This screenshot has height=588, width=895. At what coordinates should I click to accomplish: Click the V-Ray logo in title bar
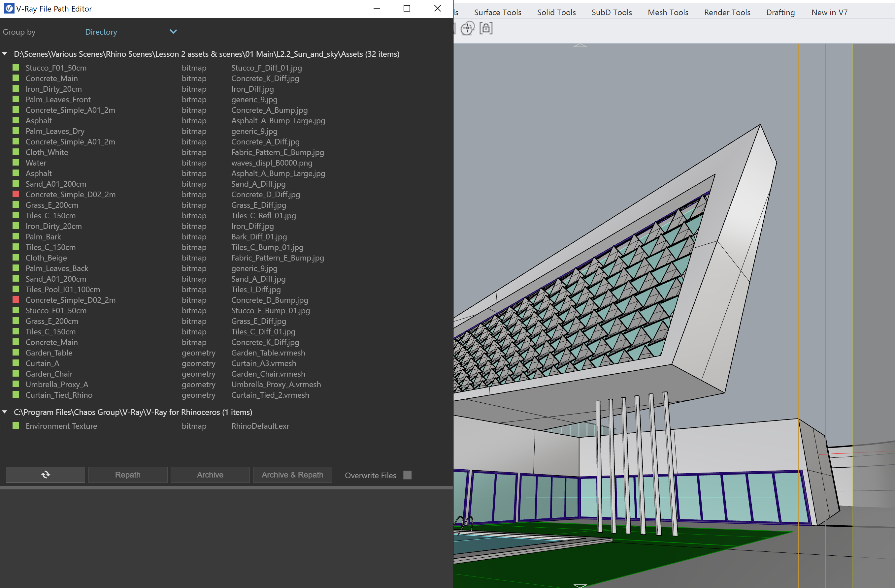9,8
